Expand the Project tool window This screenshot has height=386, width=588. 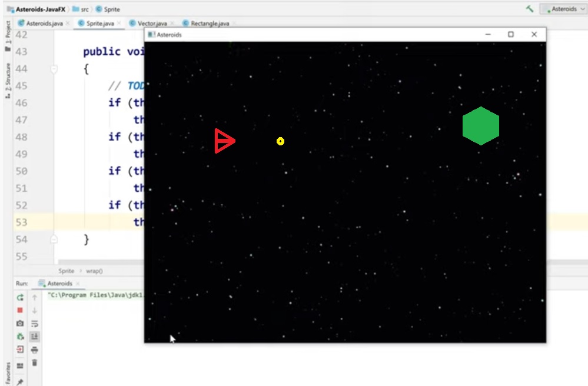click(x=8, y=34)
